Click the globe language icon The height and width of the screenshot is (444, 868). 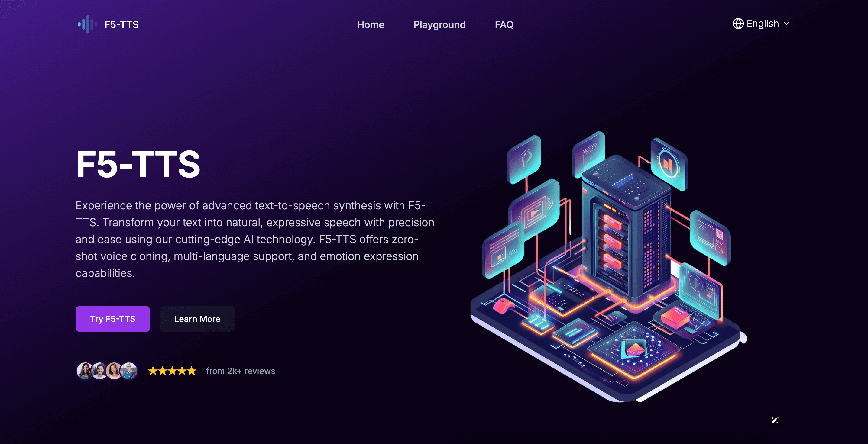pos(738,24)
